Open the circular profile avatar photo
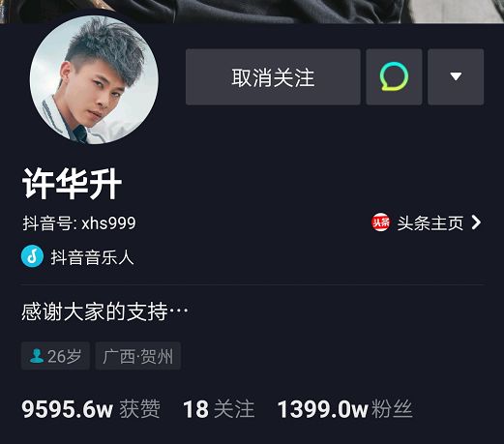Image resolution: width=504 pixels, height=444 pixels. coord(94,79)
